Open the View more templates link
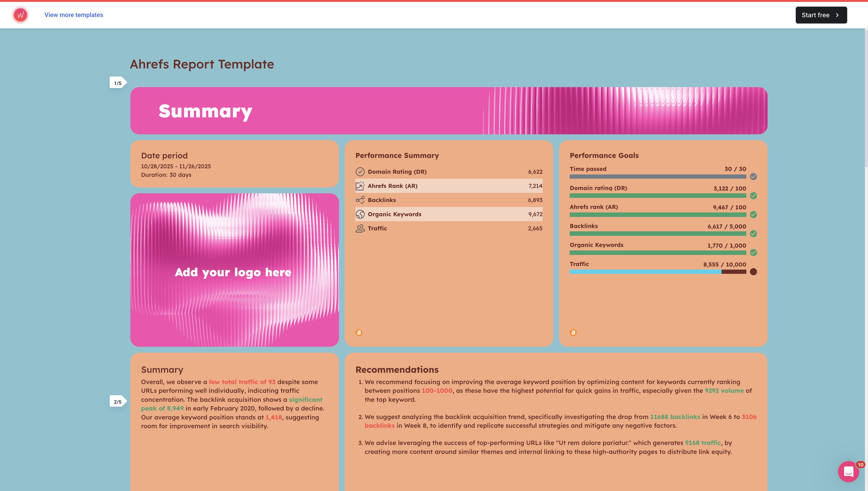The image size is (868, 491). 73,15
